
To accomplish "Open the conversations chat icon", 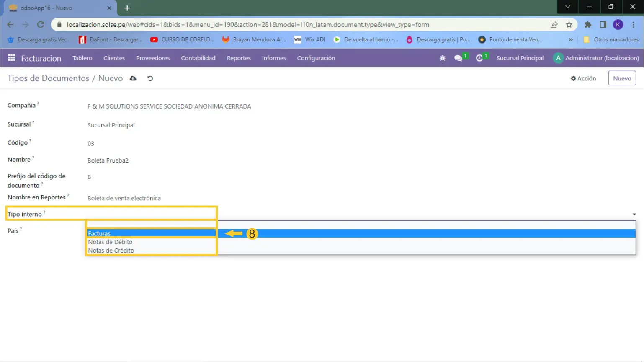I will (458, 58).
